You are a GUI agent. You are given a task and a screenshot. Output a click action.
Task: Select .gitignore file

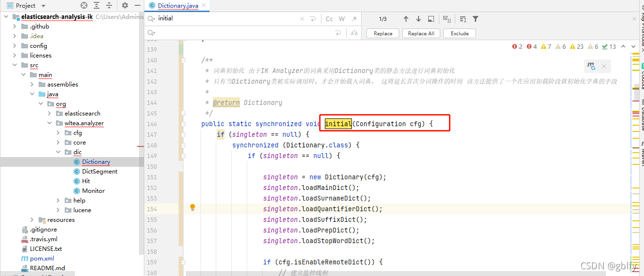[x=43, y=230]
